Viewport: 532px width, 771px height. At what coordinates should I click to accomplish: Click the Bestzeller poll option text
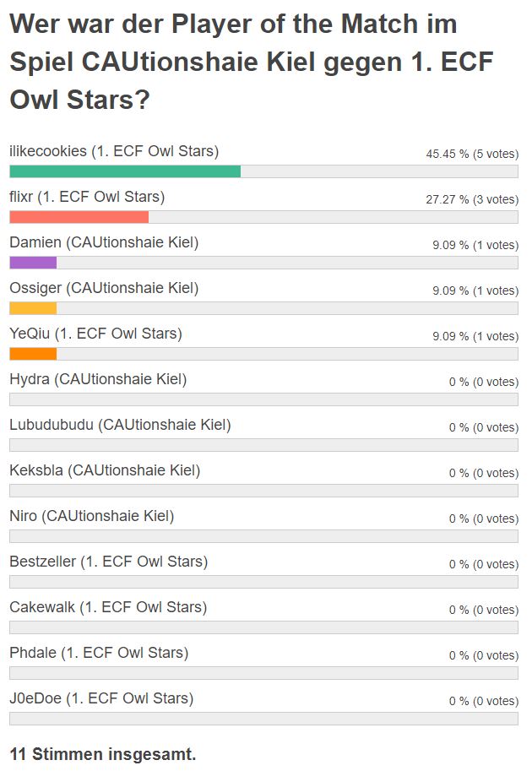coord(109,562)
